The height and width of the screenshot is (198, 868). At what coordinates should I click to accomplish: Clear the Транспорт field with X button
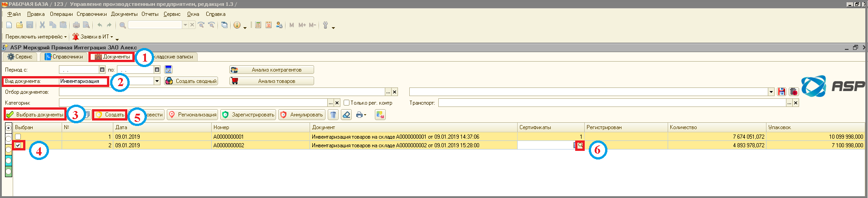pos(795,103)
